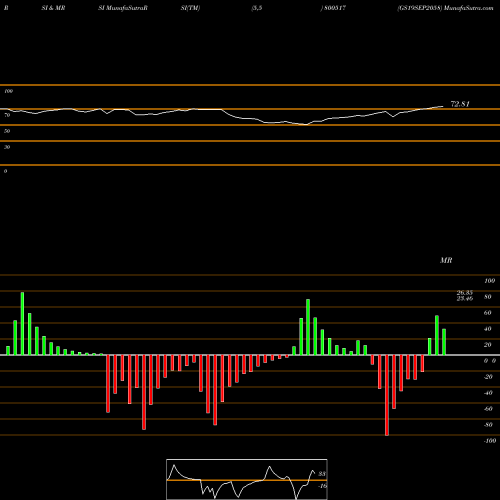Click the 70 label on RSI axis

coord(7,115)
